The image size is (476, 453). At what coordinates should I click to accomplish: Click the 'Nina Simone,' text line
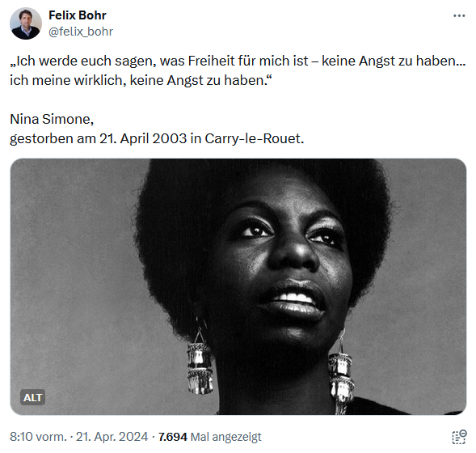point(52,119)
